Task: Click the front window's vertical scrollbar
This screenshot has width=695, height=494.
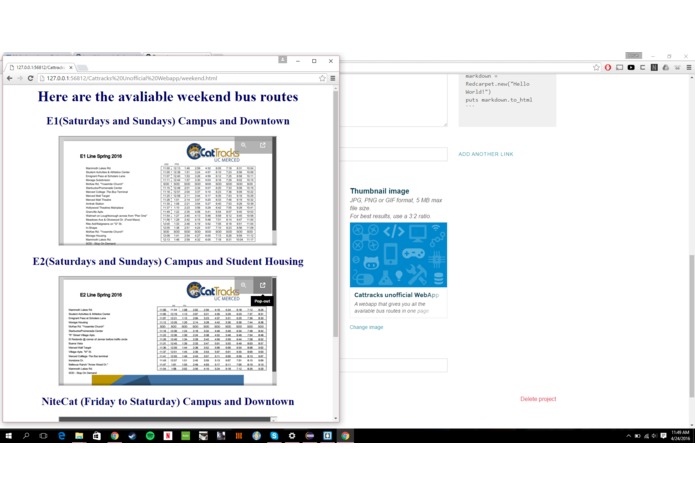Action: click(336, 213)
